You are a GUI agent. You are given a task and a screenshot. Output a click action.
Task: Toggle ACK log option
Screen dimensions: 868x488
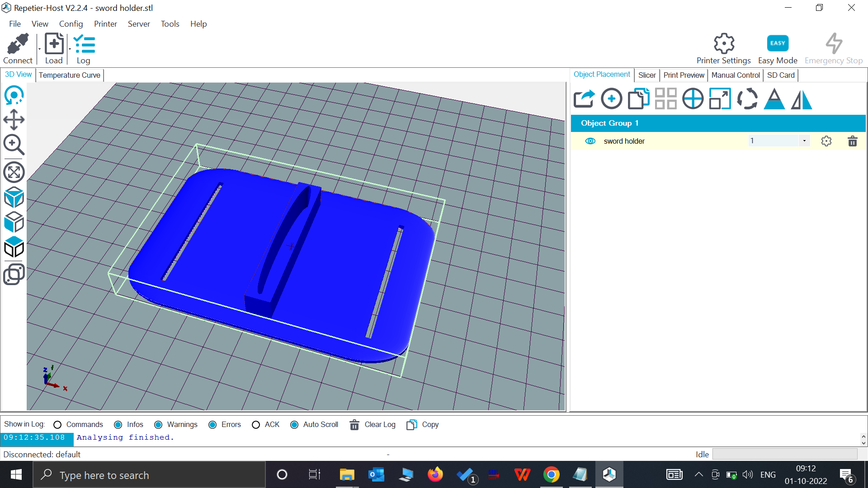256,425
